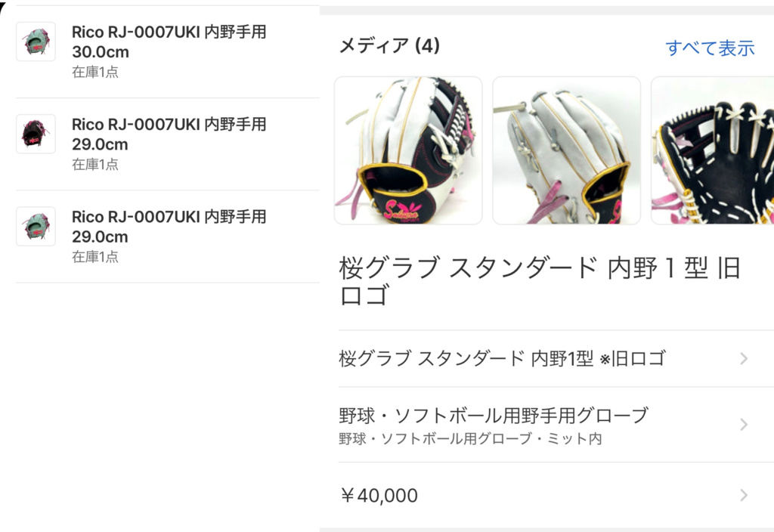
Task: Select Rico RJ-0007UKI 30.0cm list item
Action: point(168,51)
